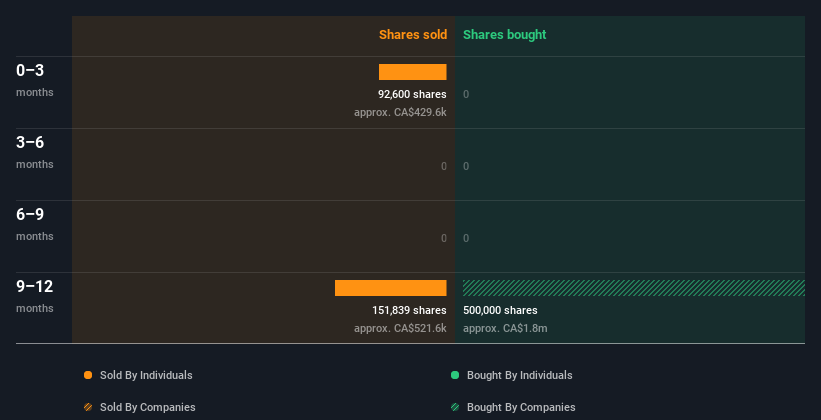Click the 92,600 shares value

tap(413, 94)
